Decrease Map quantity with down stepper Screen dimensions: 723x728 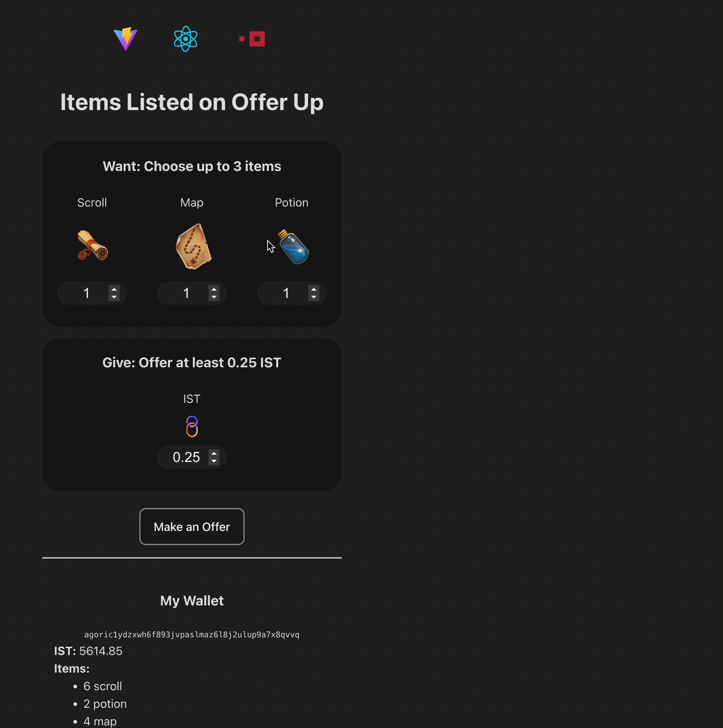click(214, 297)
